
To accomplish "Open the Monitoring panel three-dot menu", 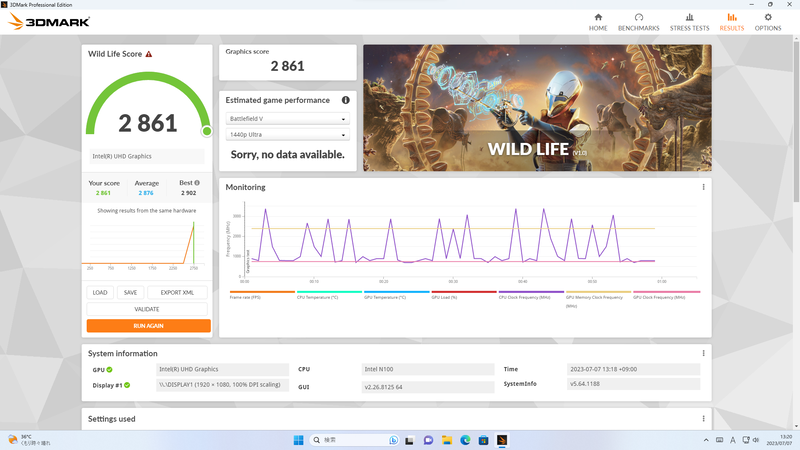I will coord(704,187).
